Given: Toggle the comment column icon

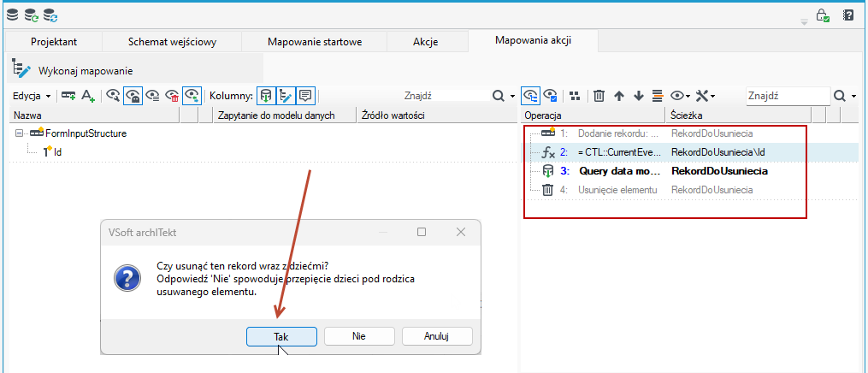Looking at the screenshot, I should 305,96.
